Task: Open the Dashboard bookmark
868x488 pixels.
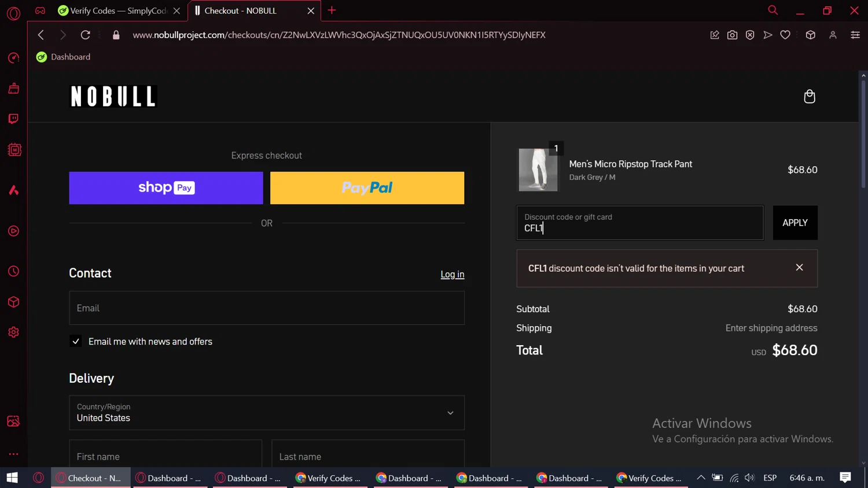Action: point(63,57)
